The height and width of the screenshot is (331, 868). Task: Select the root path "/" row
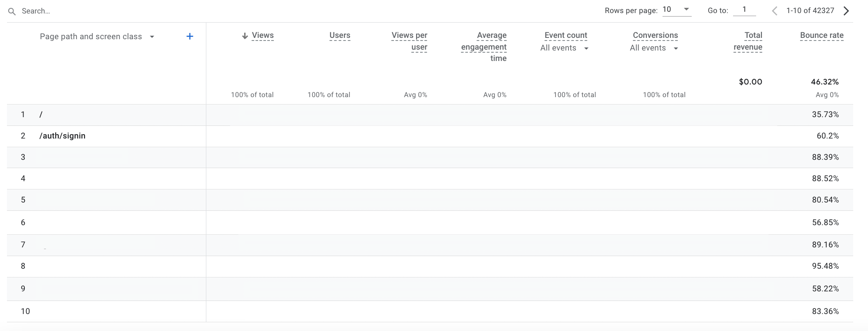41,115
